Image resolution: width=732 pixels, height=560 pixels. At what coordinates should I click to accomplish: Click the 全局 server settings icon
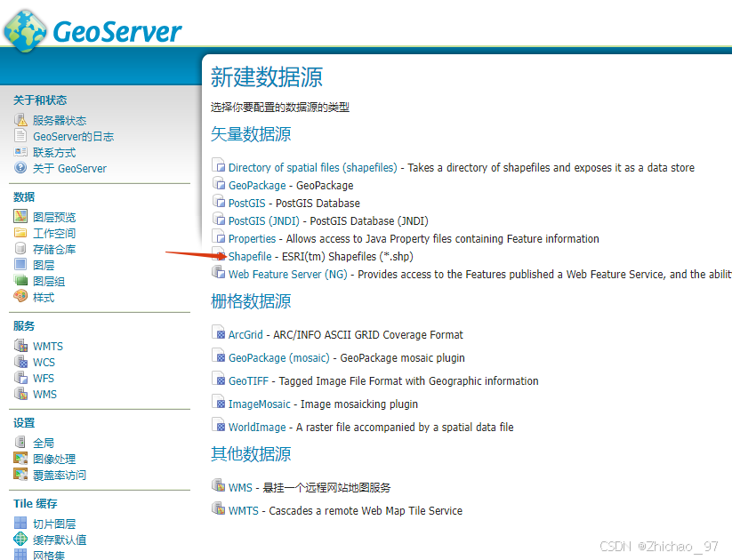click(x=20, y=442)
